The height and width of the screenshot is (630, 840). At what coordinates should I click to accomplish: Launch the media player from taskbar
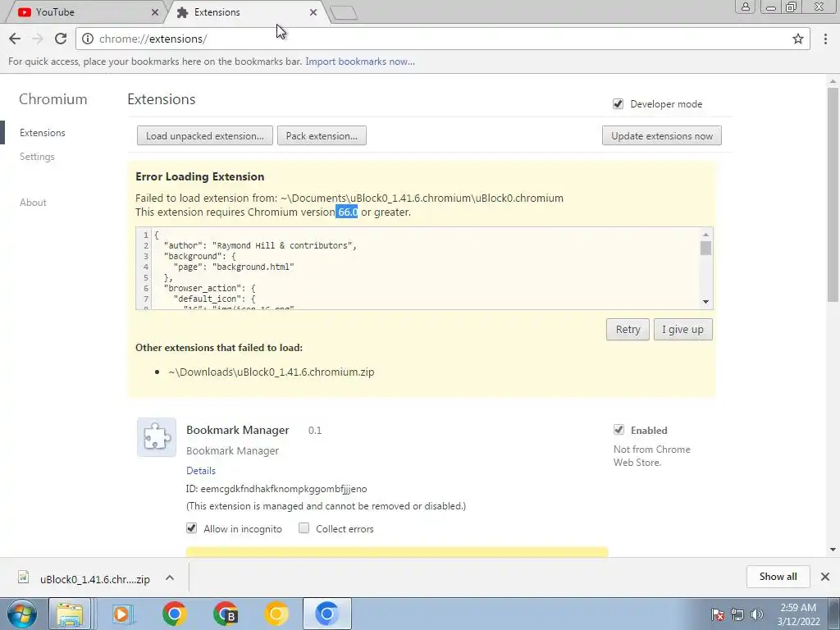(x=123, y=614)
